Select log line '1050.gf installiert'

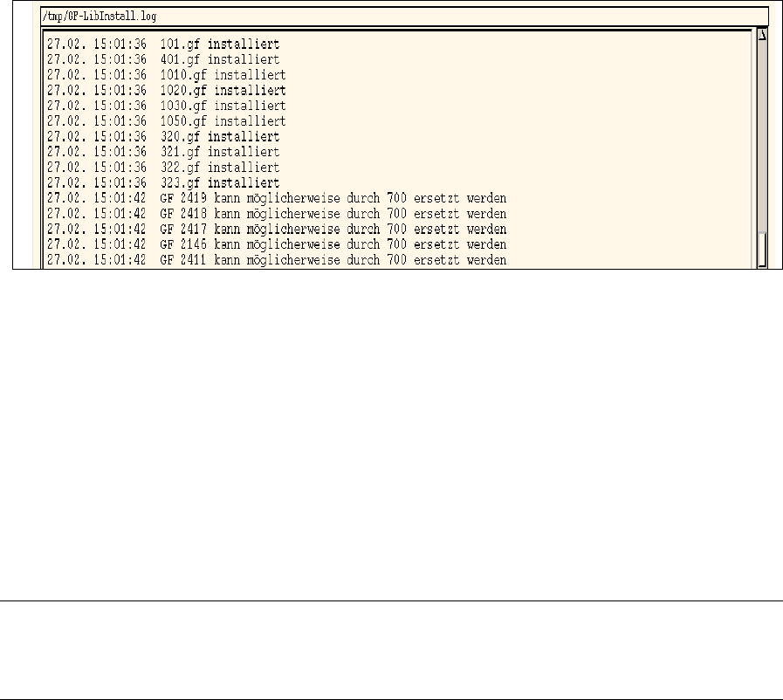166,121
